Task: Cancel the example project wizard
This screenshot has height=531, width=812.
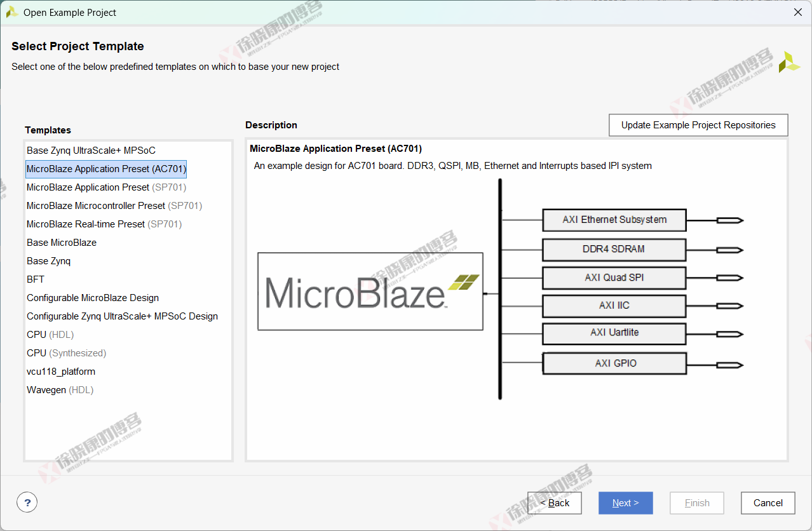Action: coord(768,503)
